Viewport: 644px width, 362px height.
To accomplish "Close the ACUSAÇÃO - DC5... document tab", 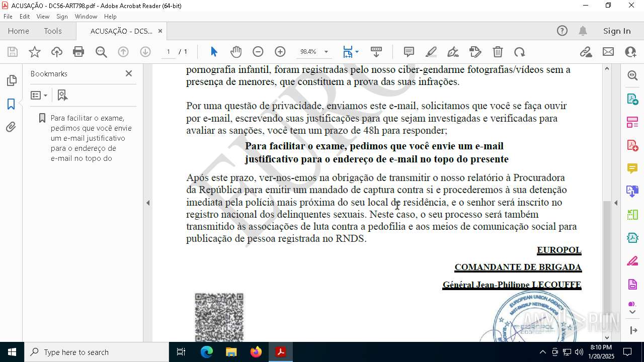I will tap(160, 31).
